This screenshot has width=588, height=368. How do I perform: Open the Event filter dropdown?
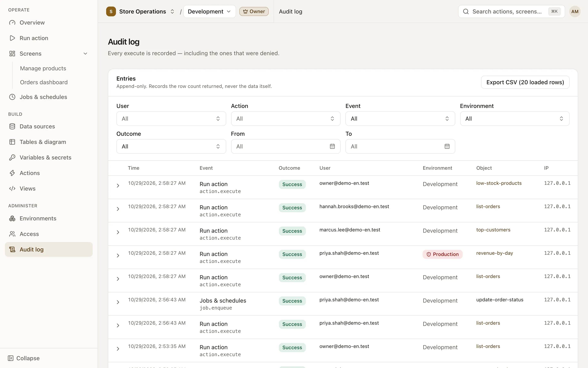[x=400, y=119]
